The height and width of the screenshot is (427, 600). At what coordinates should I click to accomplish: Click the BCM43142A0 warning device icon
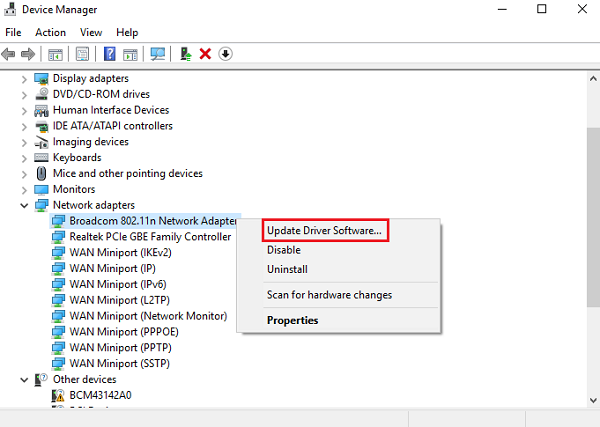(58, 395)
